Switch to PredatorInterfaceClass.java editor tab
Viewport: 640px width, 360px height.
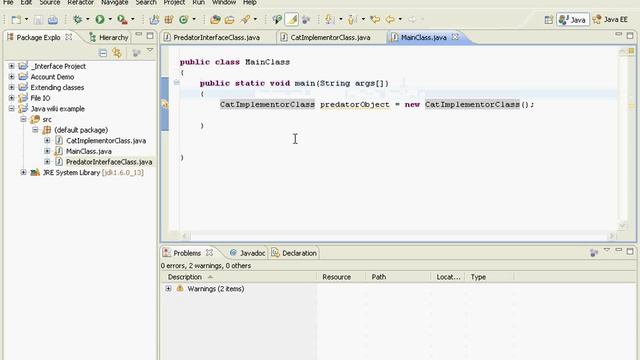coord(216,37)
